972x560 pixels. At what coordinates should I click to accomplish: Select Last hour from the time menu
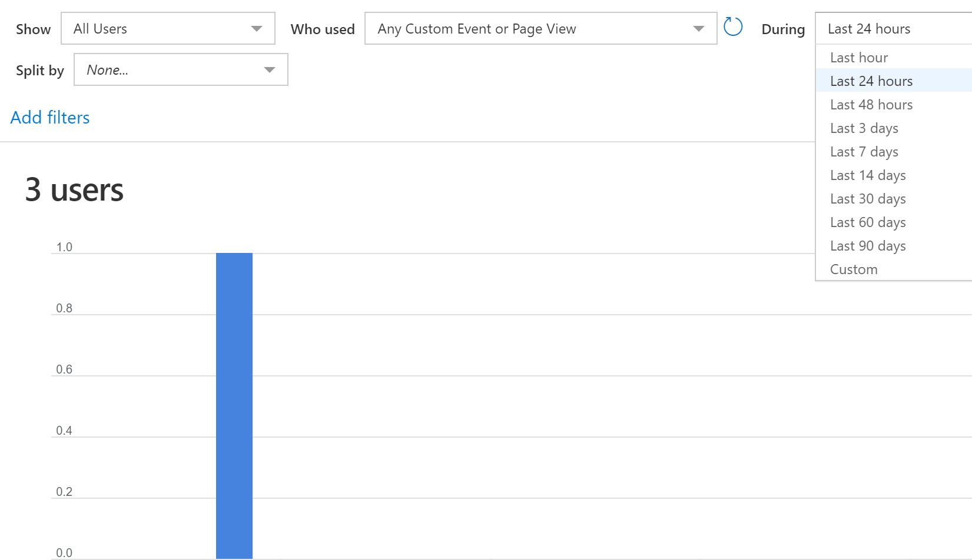point(858,57)
